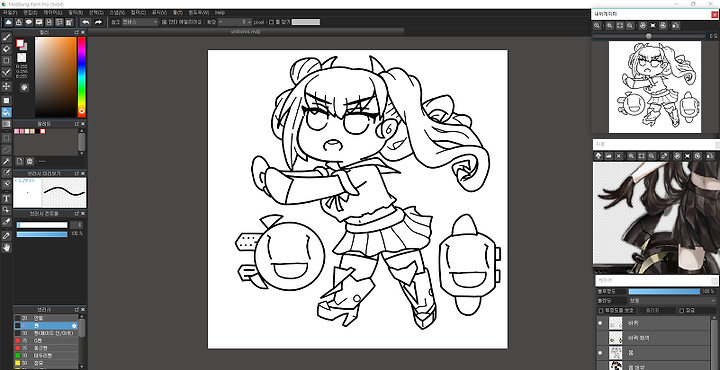Select the Gradient tool
This screenshot has height=370, width=720.
(6, 123)
